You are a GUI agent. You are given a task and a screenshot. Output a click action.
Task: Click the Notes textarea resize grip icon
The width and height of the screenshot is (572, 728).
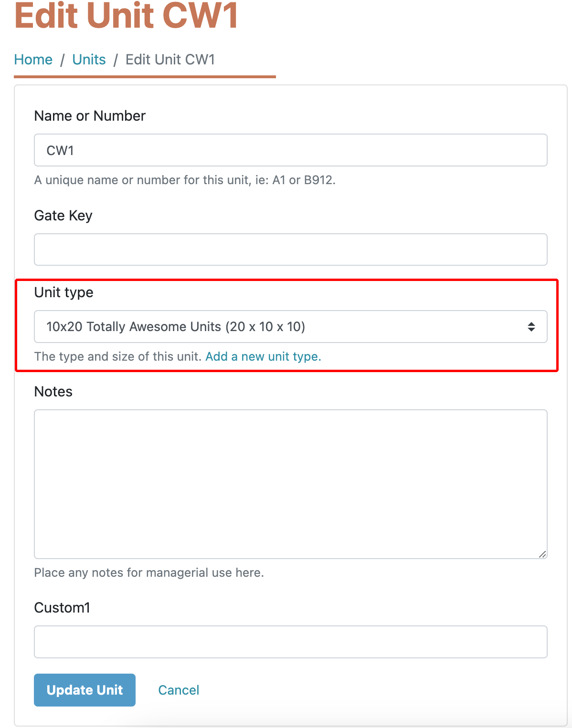click(x=542, y=554)
